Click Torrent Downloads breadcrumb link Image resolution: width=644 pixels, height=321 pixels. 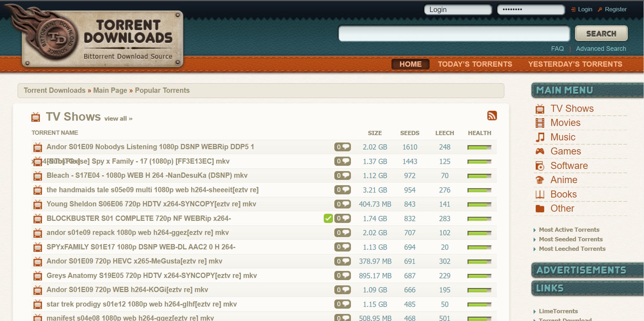click(x=55, y=90)
